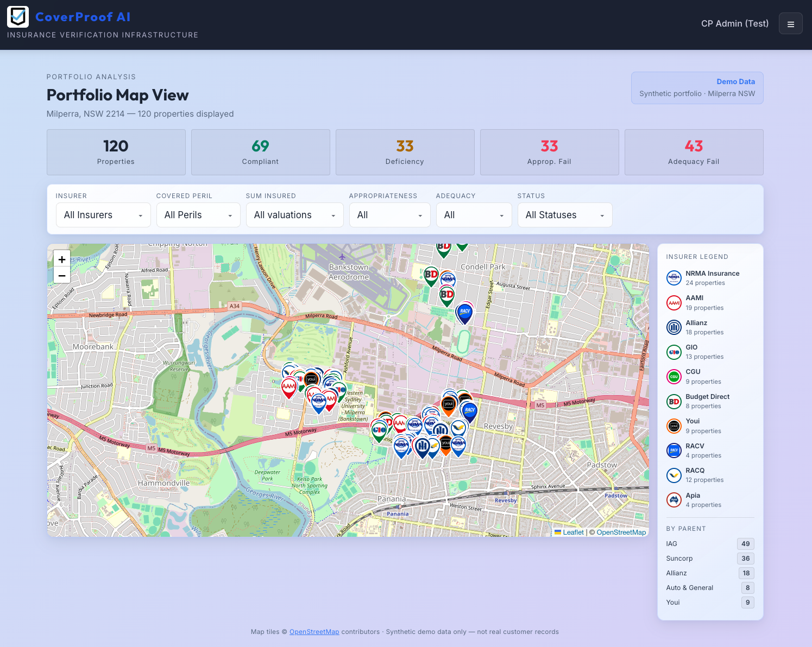Expand the Status filter dropdown
The width and height of the screenshot is (812, 647).
565,215
